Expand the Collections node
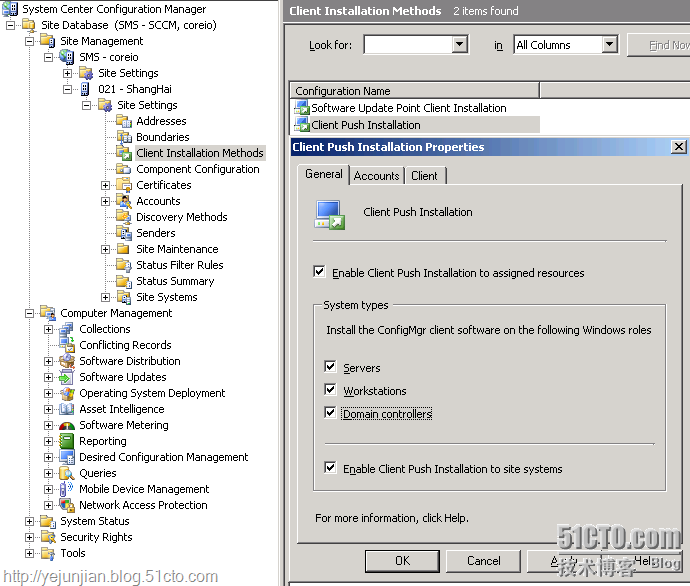This screenshot has width=690, height=586. coord(48,330)
